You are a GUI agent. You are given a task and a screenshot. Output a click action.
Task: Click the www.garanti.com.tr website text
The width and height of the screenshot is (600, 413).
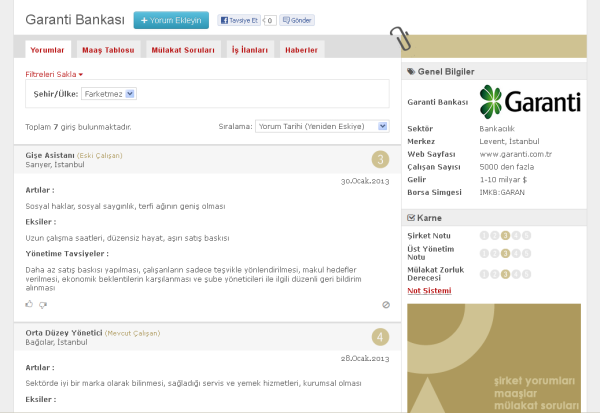tap(515, 154)
